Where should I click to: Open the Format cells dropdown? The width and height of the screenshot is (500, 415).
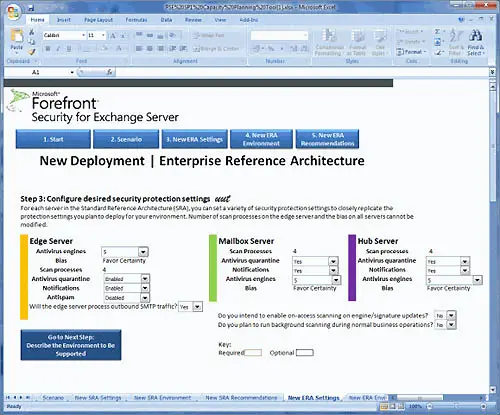point(411,52)
